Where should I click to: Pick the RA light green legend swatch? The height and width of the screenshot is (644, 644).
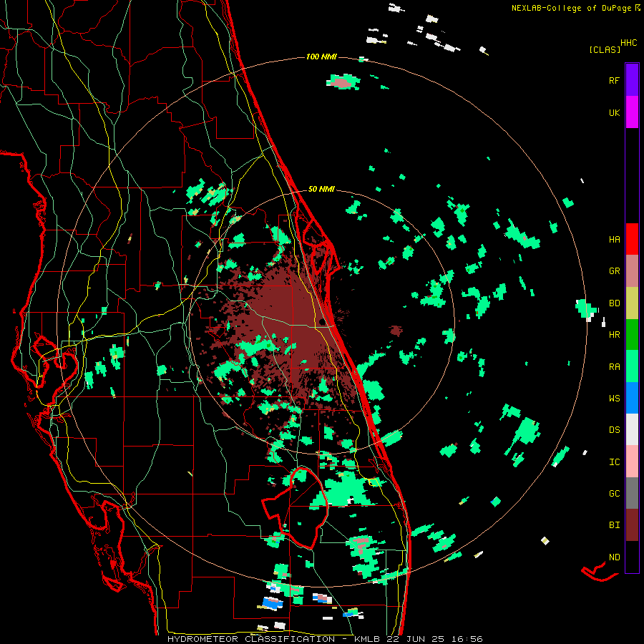(632, 366)
